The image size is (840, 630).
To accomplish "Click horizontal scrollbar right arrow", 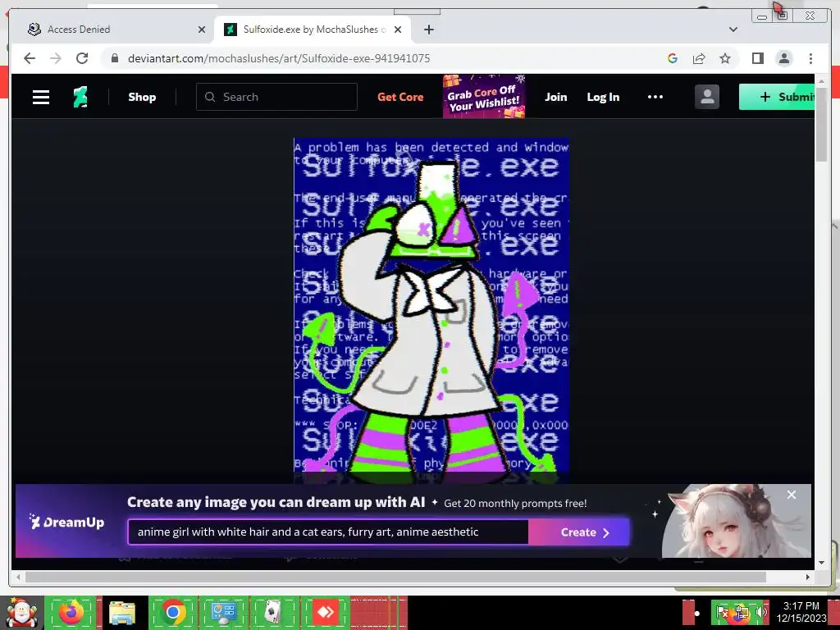I will [x=808, y=577].
